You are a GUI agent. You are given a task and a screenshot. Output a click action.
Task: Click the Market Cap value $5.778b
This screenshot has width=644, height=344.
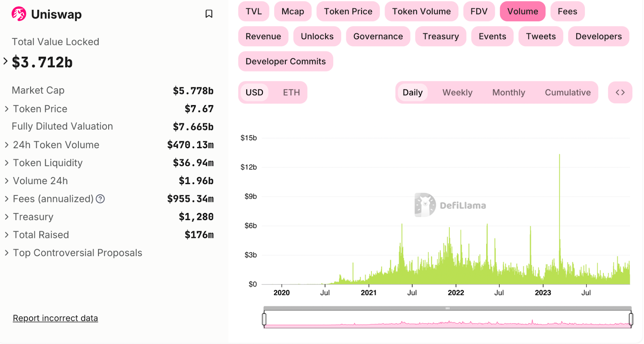pos(193,91)
